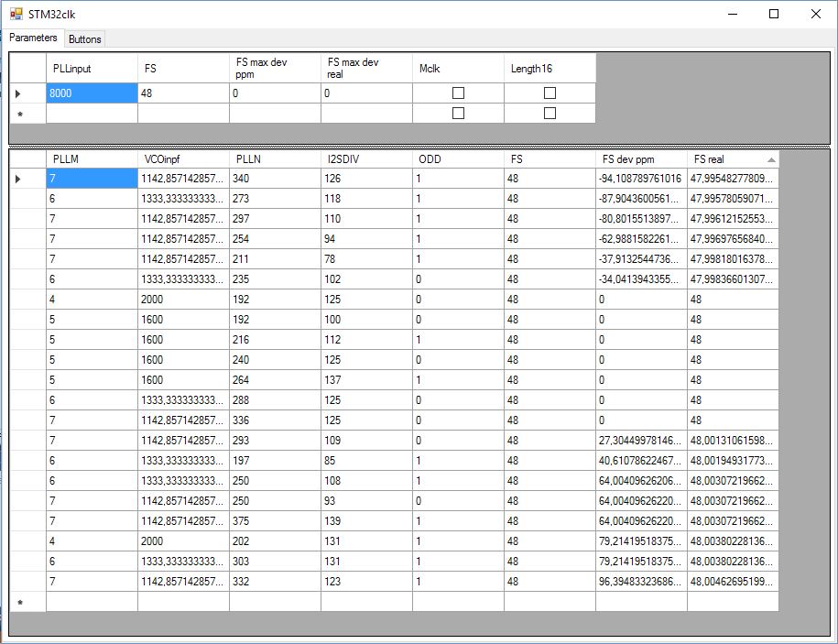
Task: Click the STM32clk application icon in title bar
Action: [16, 14]
